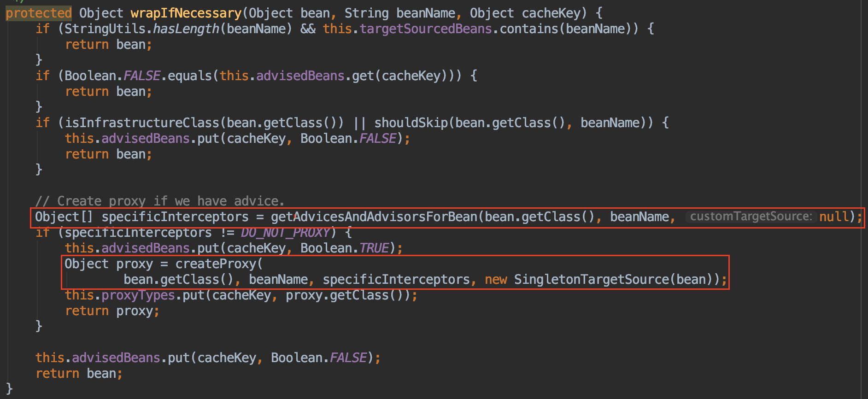Click the createProxy method call
The image size is (868, 399).
(216, 264)
